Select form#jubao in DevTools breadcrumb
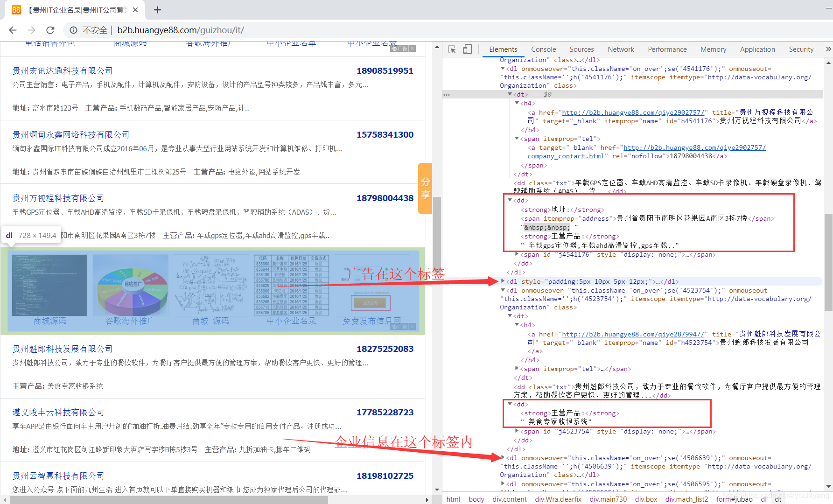The image size is (833, 504). point(735,499)
